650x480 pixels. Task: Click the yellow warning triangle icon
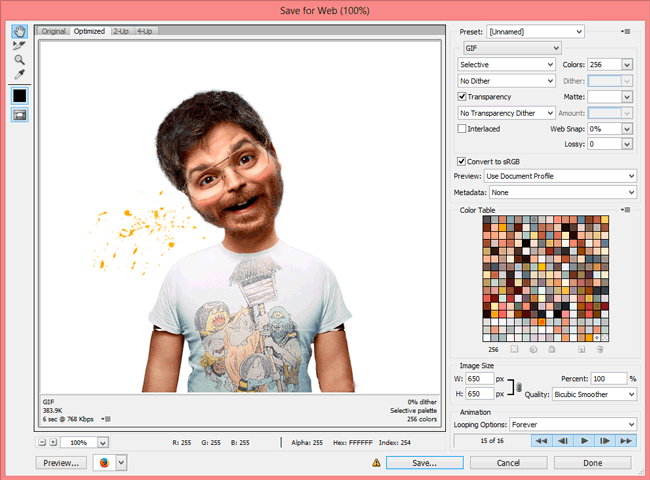376,463
